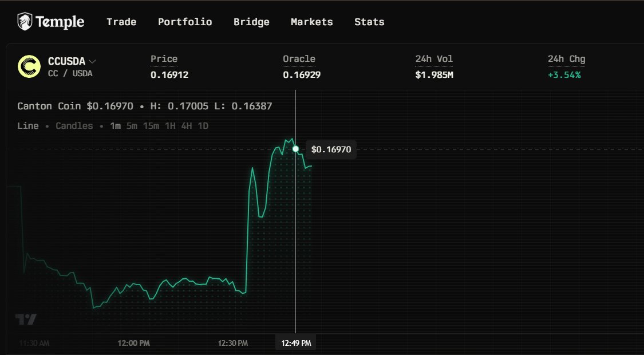This screenshot has height=355, width=644.
Task: Click the 12:30 PM time axis label
Action: (233, 343)
